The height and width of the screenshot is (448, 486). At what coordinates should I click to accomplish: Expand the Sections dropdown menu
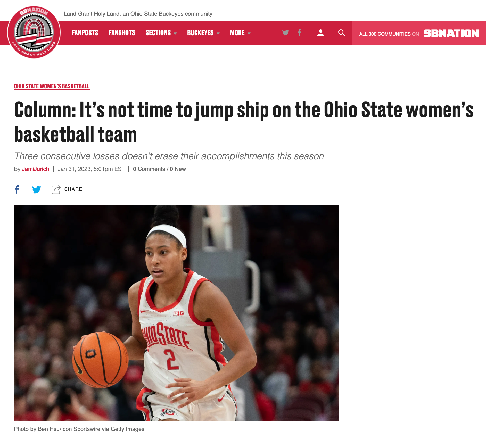[x=161, y=33]
